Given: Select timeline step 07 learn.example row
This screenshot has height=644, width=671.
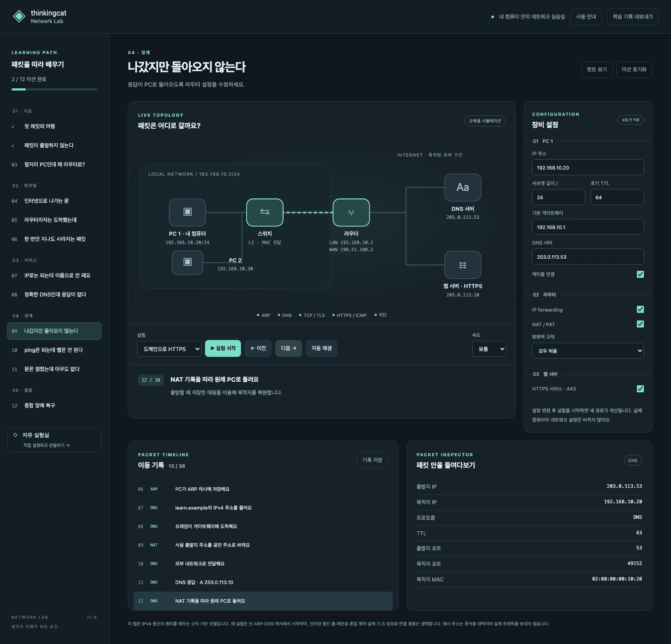Looking at the screenshot, I should [263, 508].
